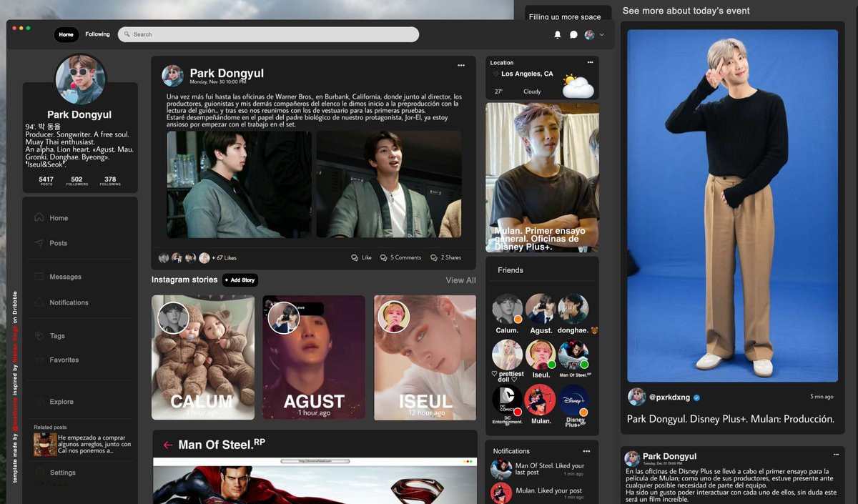The image size is (858, 504).
Task: Open the Disney Plus+ friend avatar
Action: pos(573,400)
